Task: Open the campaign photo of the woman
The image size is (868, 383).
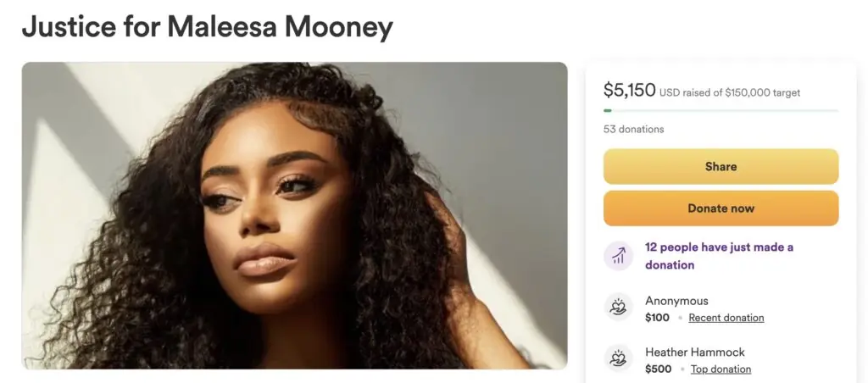Action: [294, 215]
